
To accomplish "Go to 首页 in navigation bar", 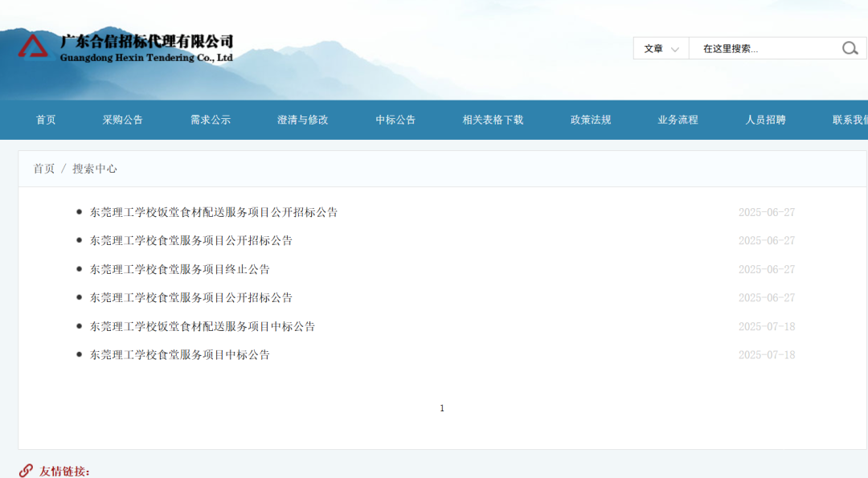I will (46, 120).
